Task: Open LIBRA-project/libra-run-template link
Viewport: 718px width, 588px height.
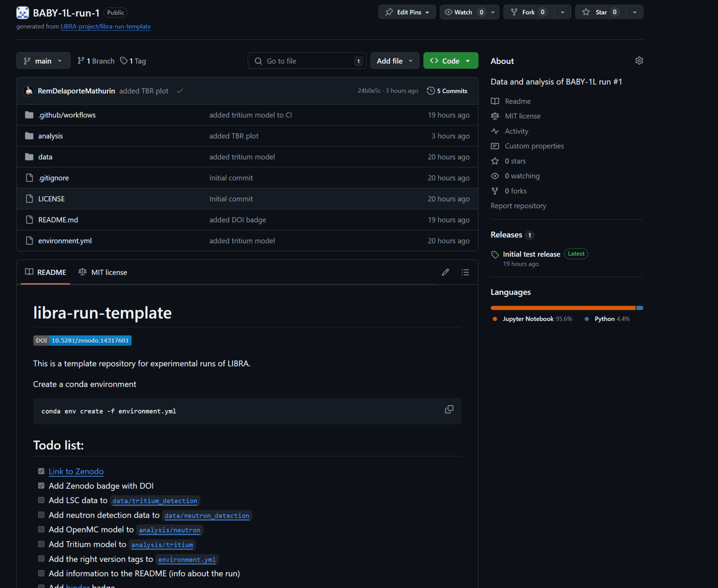Action: [105, 26]
